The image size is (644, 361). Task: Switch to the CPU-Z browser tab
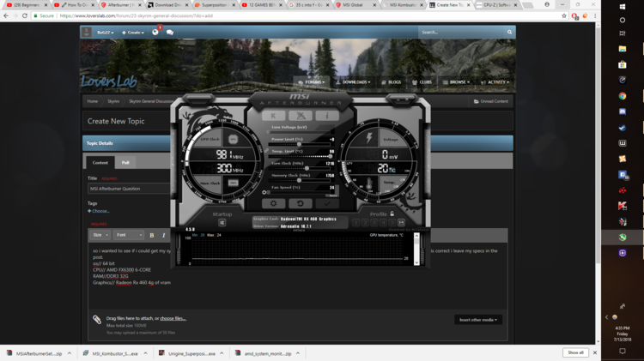[x=496, y=5]
